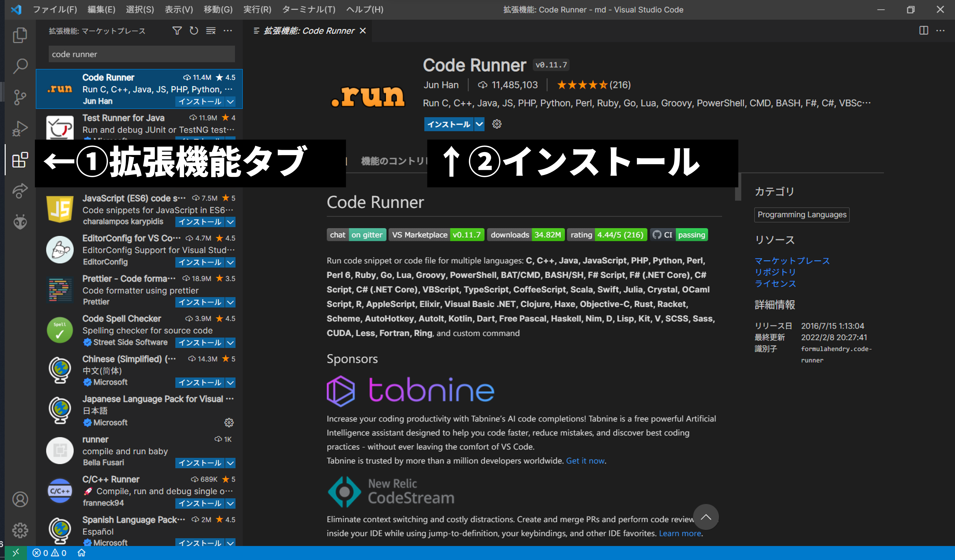This screenshot has height=560, width=955.
Task: Open the マーケットプレース resource link
Action: coord(792,261)
